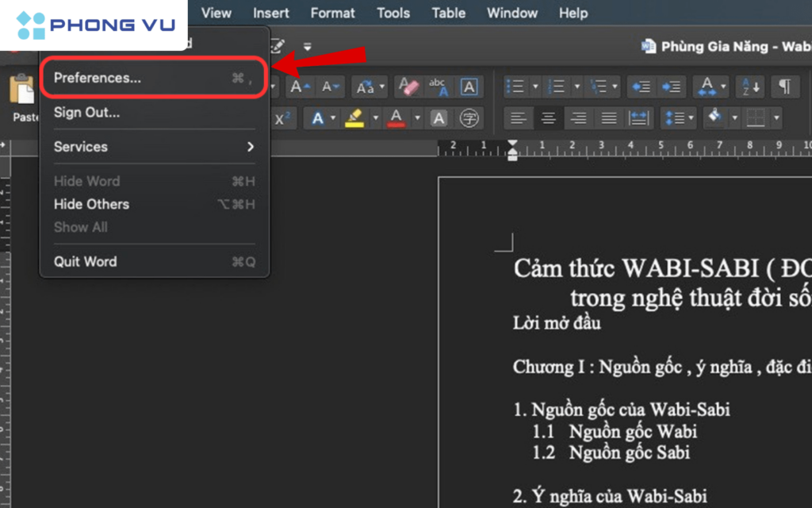Choose Quit Word

[85, 261]
